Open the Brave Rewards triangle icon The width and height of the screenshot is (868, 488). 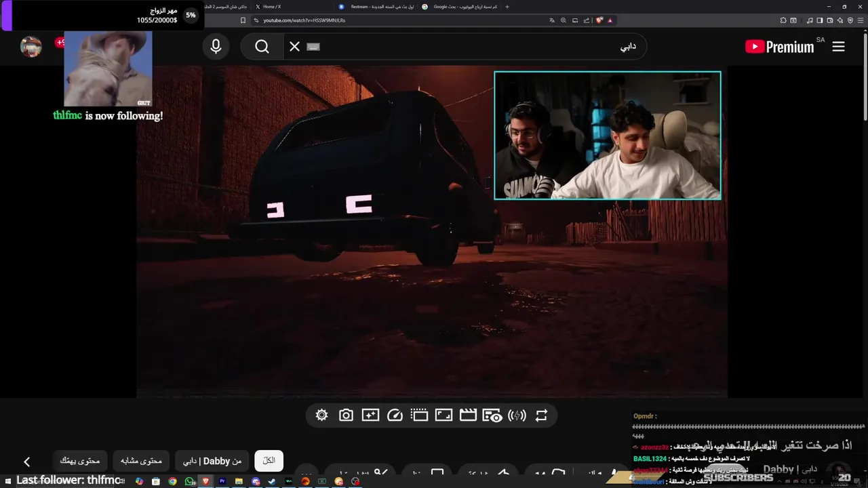[x=610, y=20]
